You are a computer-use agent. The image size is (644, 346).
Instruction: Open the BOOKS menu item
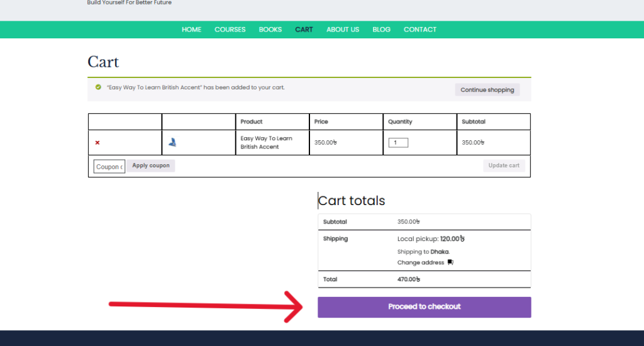(x=270, y=30)
